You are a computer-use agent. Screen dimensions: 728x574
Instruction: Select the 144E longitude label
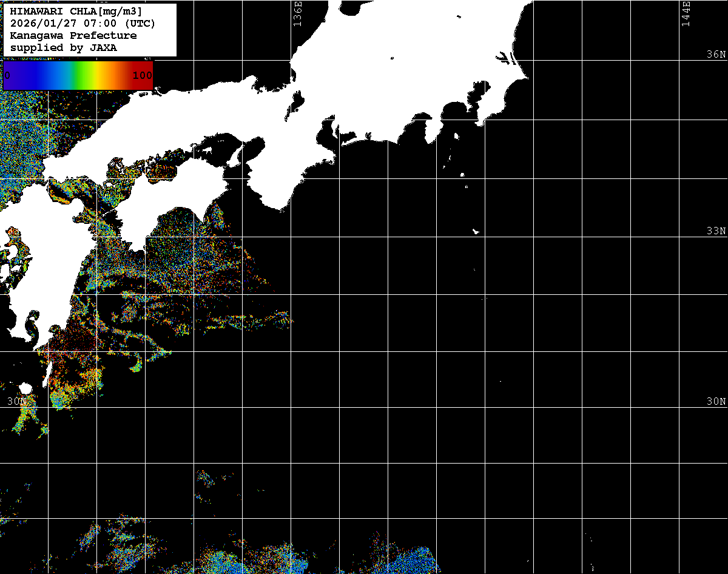click(686, 13)
